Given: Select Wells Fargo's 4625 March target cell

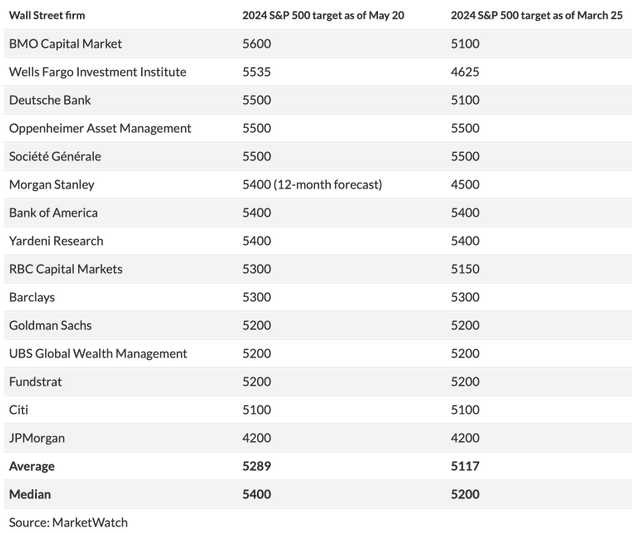Looking at the screenshot, I should [465, 72].
